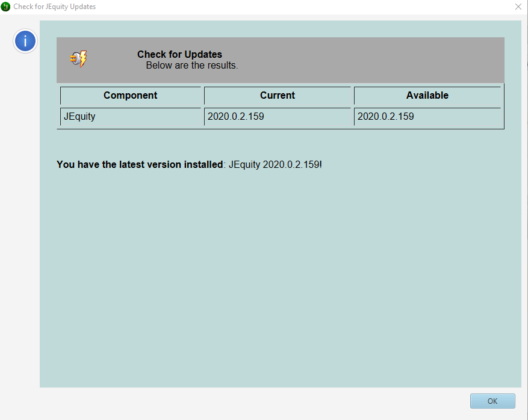This screenshot has width=528, height=420.
Task: Click the 'Below are the results.' text
Action: (x=192, y=66)
